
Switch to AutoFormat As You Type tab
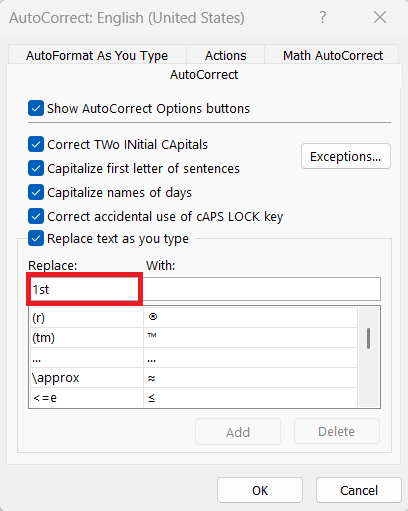[x=97, y=55]
